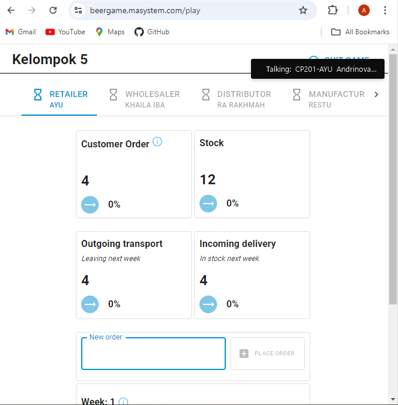
Task: Click the Talking CP201-AYU notification tooltip
Action: (x=318, y=69)
